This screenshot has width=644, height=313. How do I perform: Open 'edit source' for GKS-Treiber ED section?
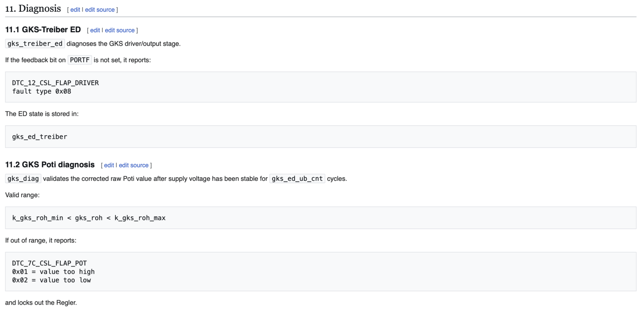coord(120,30)
